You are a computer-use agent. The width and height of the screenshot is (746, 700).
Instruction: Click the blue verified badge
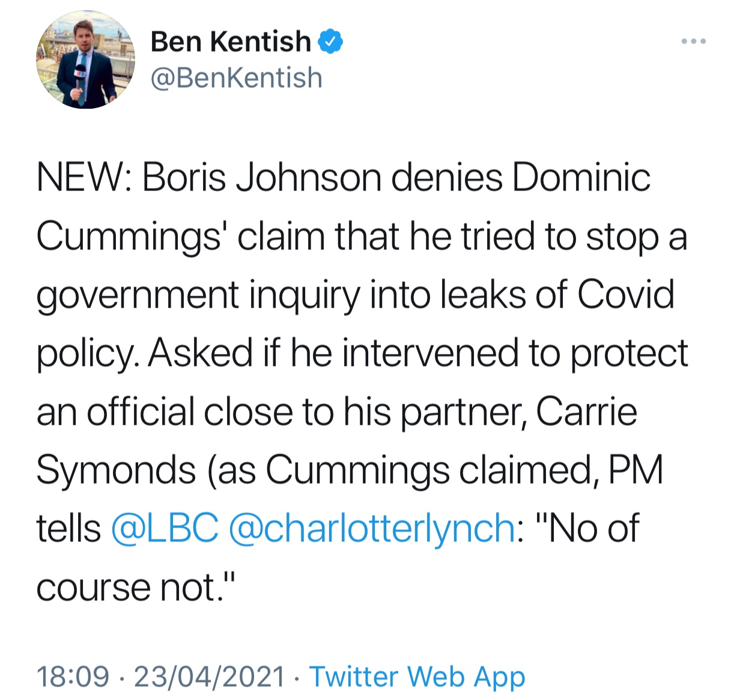(x=330, y=41)
